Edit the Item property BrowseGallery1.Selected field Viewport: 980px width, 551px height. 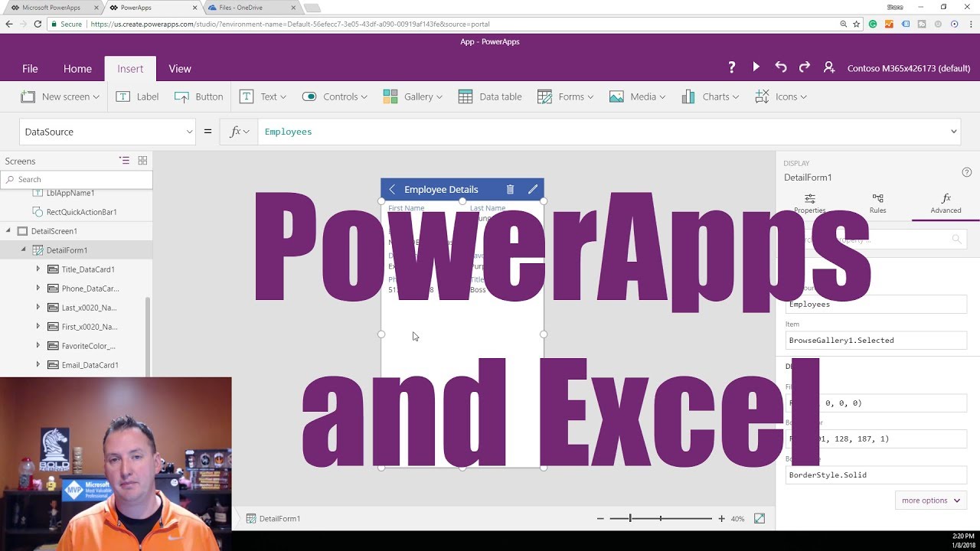[876, 340]
